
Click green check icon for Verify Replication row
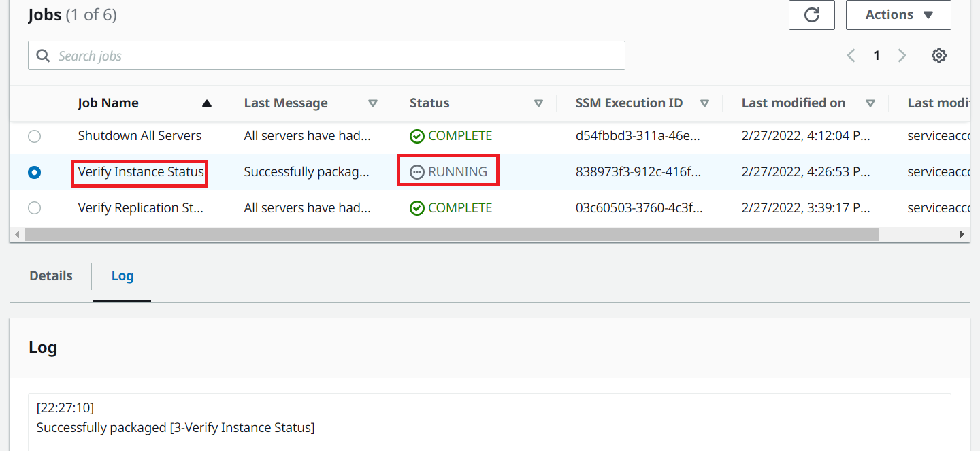coord(416,208)
